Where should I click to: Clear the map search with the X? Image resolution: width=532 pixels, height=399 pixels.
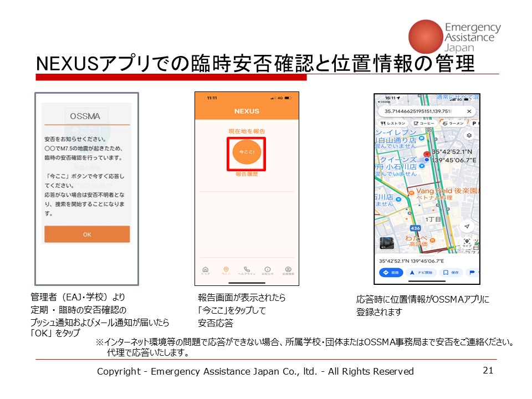pyautogui.click(x=469, y=111)
